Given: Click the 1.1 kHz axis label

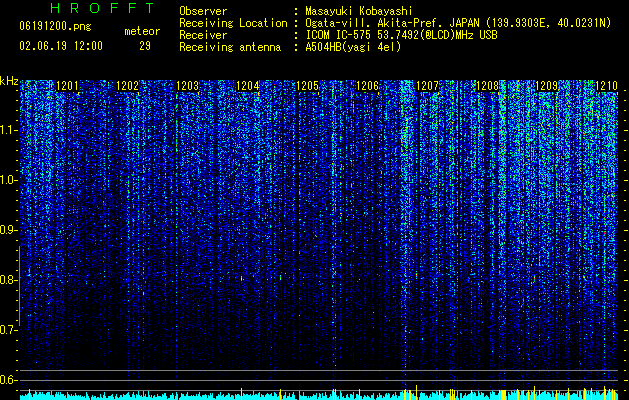Looking at the screenshot, I should point(9,130).
